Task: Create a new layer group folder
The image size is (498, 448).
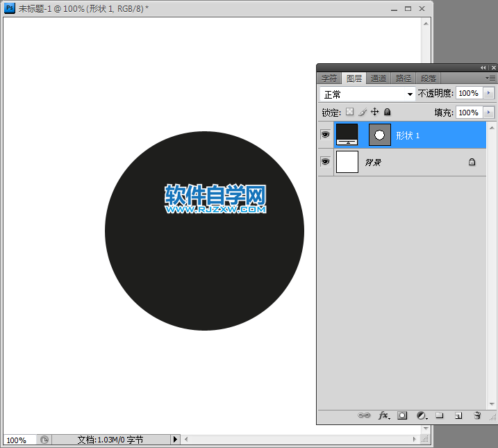Action: click(439, 415)
